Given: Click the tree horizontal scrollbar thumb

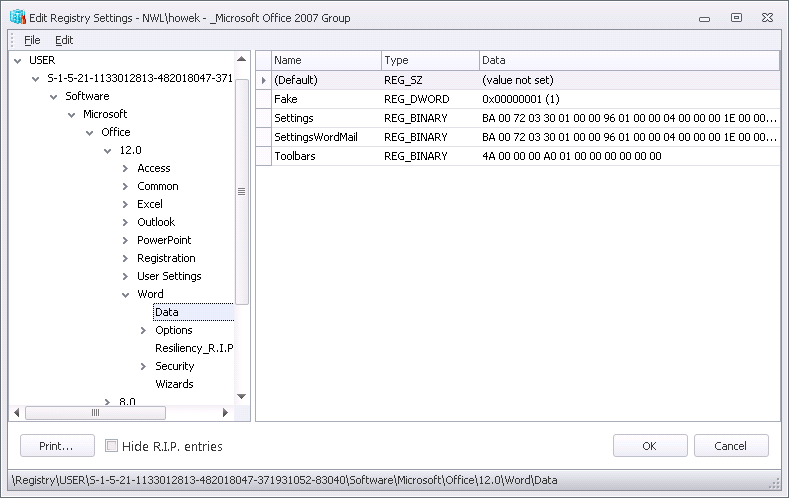Looking at the screenshot, I should 95,413.
